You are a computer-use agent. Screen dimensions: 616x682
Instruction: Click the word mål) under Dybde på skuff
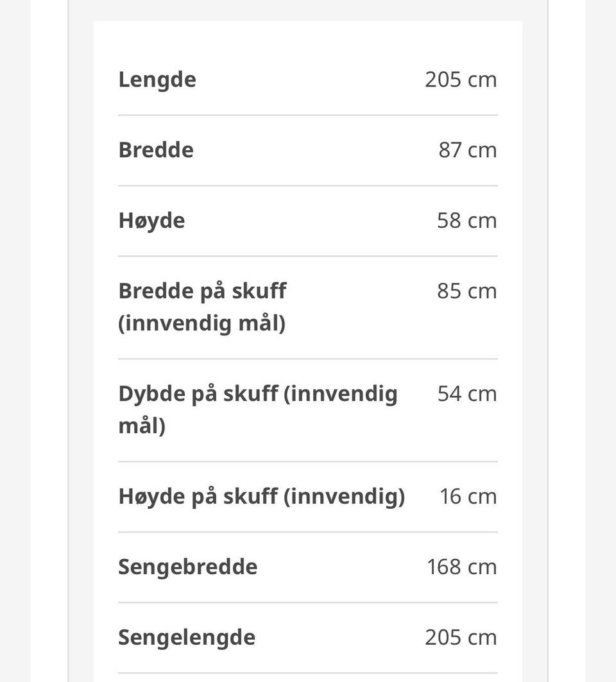click(142, 426)
